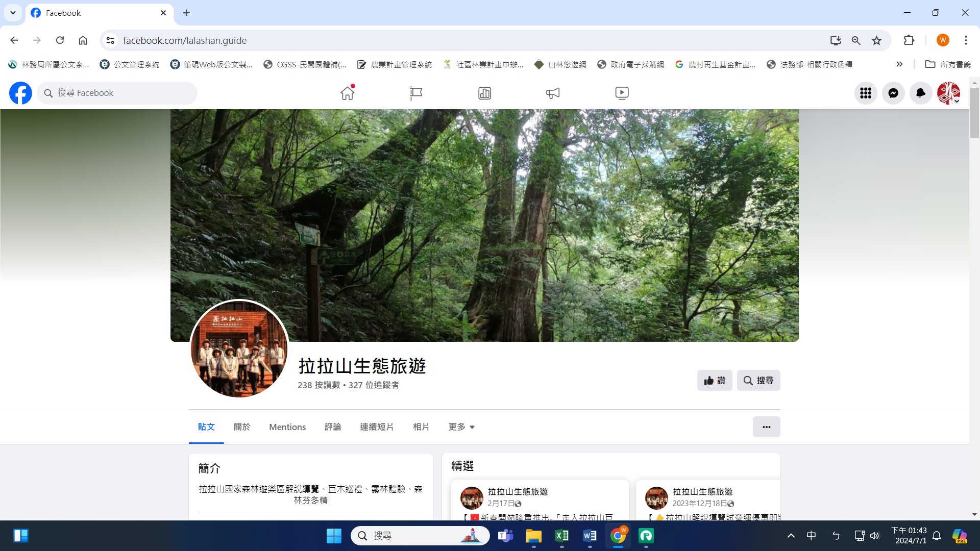The height and width of the screenshot is (551, 980).
Task: Click the 搜尋 Facebook search field
Action: (x=117, y=93)
